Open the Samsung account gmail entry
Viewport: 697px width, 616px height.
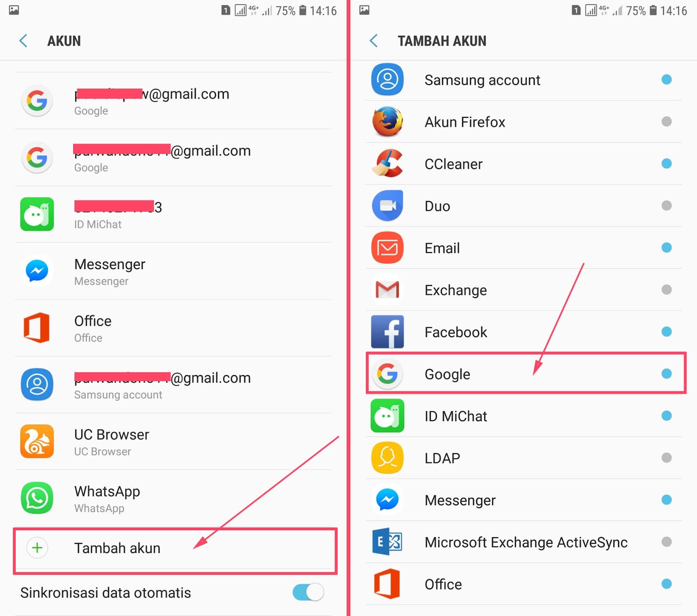(173, 385)
